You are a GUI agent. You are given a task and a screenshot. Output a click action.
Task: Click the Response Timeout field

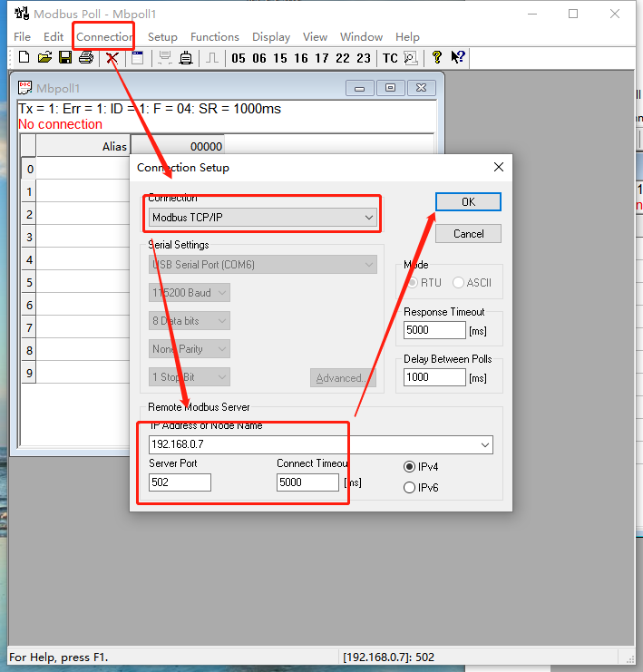(x=434, y=331)
